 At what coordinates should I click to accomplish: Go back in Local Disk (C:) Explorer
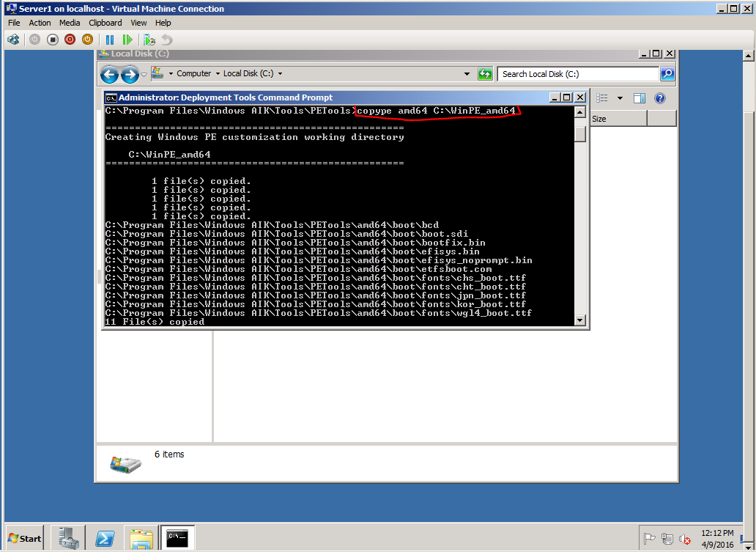(109, 74)
